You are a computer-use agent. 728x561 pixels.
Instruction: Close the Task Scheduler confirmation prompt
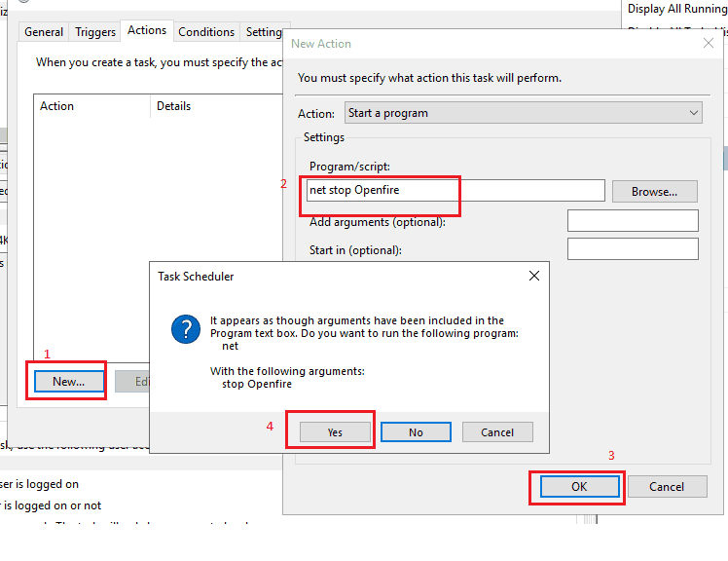(533, 277)
